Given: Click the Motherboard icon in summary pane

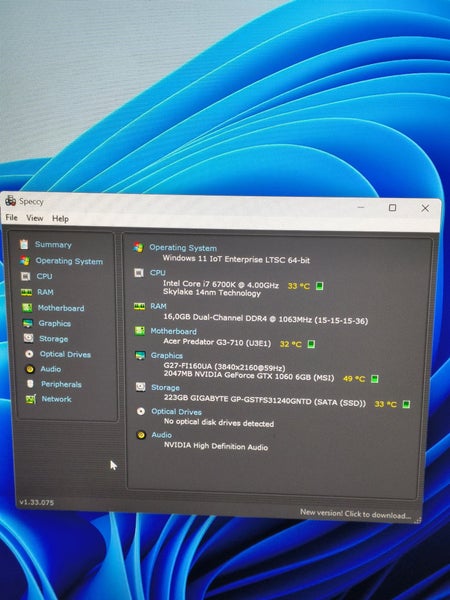Looking at the screenshot, I should point(140,331).
